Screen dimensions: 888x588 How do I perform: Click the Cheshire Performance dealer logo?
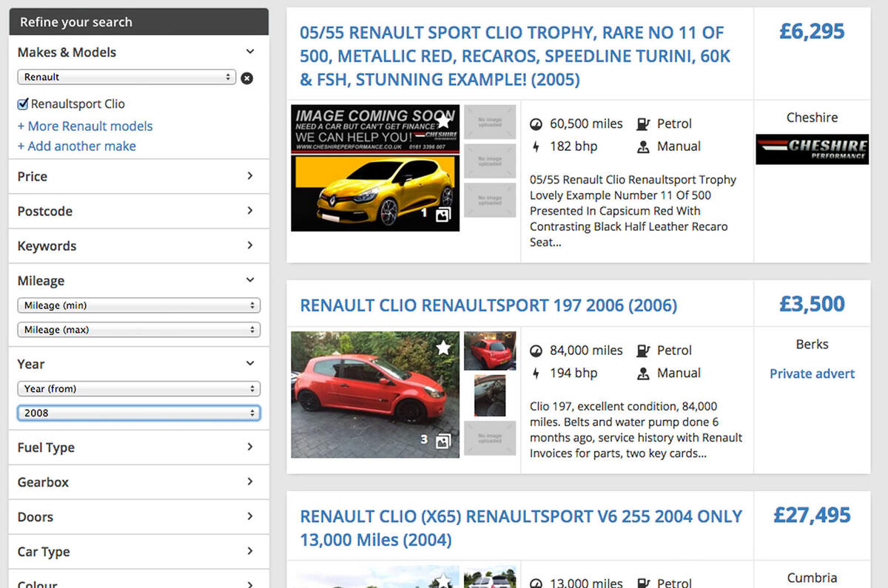click(812, 149)
